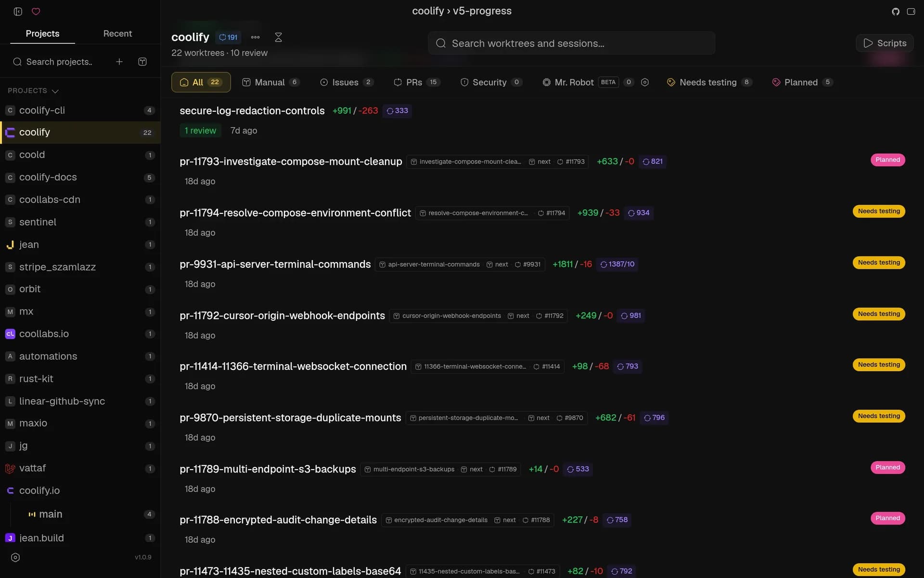Click Planned label on pr-11793 row
The height and width of the screenshot is (578, 924).
887,160
